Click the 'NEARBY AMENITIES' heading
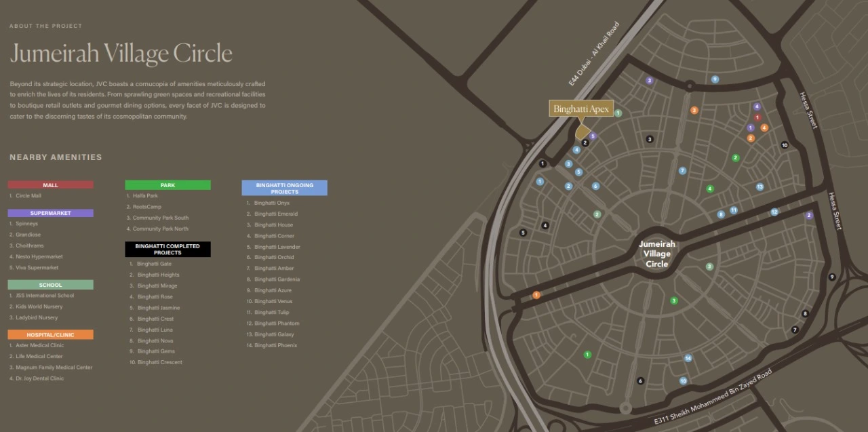Screen dimensions: 868x432 pos(56,157)
